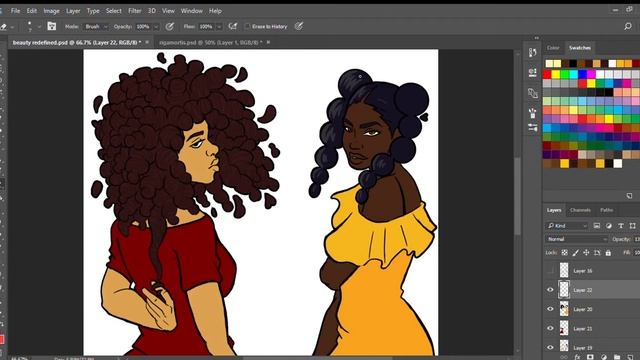Open the Window menu
This screenshot has height=360, width=640.
(x=191, y=11)
